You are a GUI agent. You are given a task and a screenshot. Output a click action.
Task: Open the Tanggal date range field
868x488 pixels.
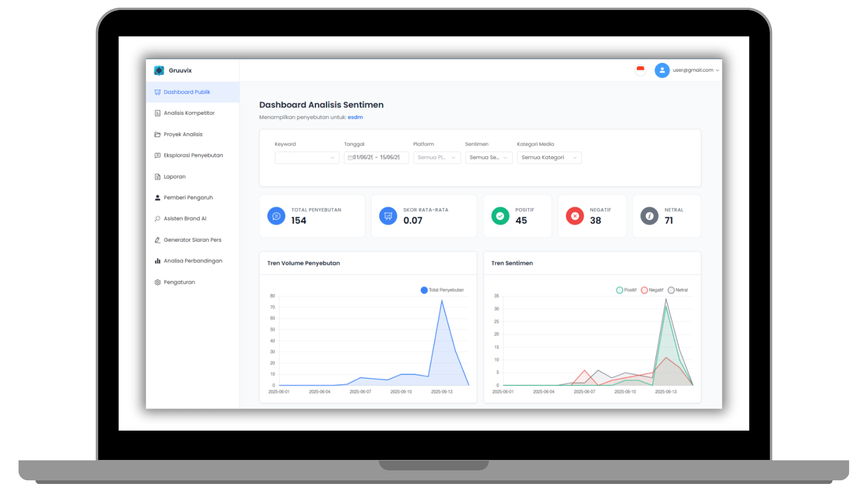tap(376, 158)
